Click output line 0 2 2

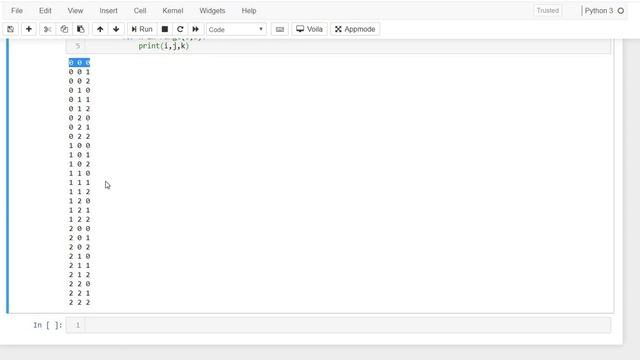(x=79, y=136)
